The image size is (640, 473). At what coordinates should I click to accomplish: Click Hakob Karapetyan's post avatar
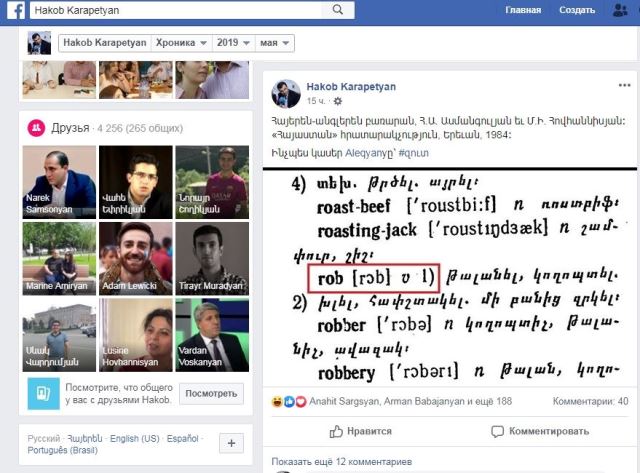286,93
